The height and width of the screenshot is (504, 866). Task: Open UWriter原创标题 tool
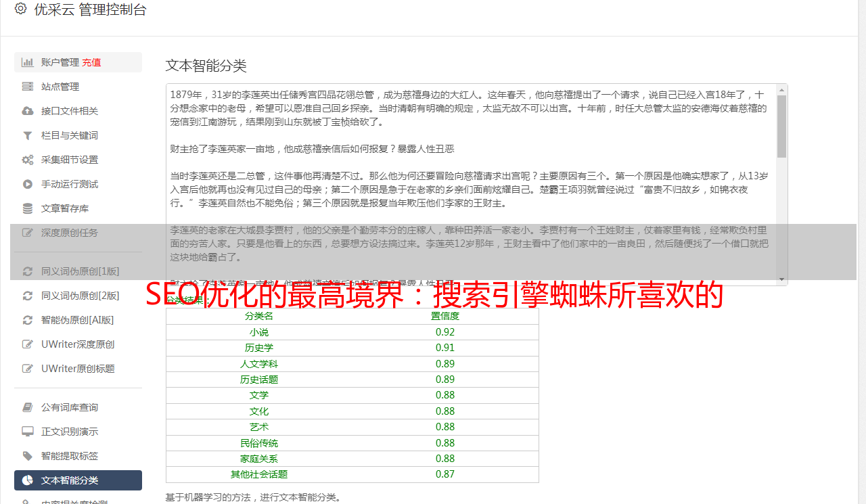[x=78, y=369]
